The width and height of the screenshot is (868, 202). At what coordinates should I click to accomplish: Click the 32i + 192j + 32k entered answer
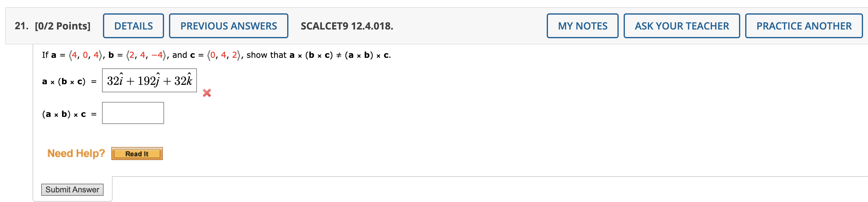point(149,80)
